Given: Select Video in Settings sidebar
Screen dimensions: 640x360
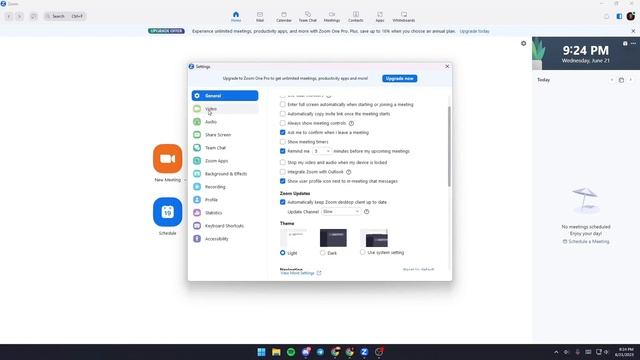Looking at the screenshot, I should tap(225, 109).
